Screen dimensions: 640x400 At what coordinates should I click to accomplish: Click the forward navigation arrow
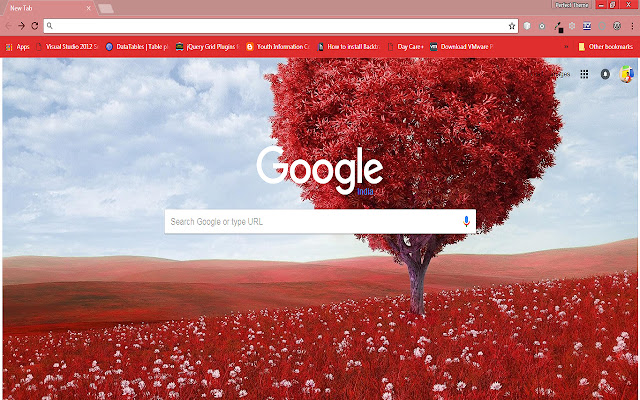[21, 26]
